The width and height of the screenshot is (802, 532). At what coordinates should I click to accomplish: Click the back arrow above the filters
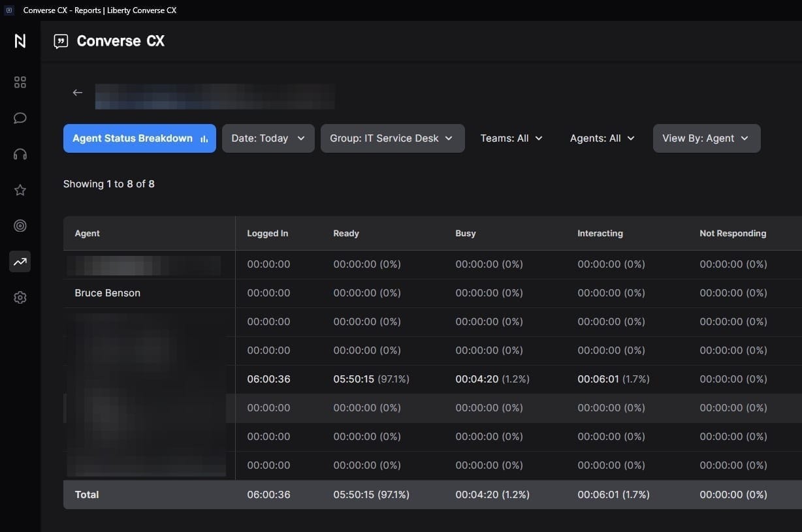[x=78, y=93]
